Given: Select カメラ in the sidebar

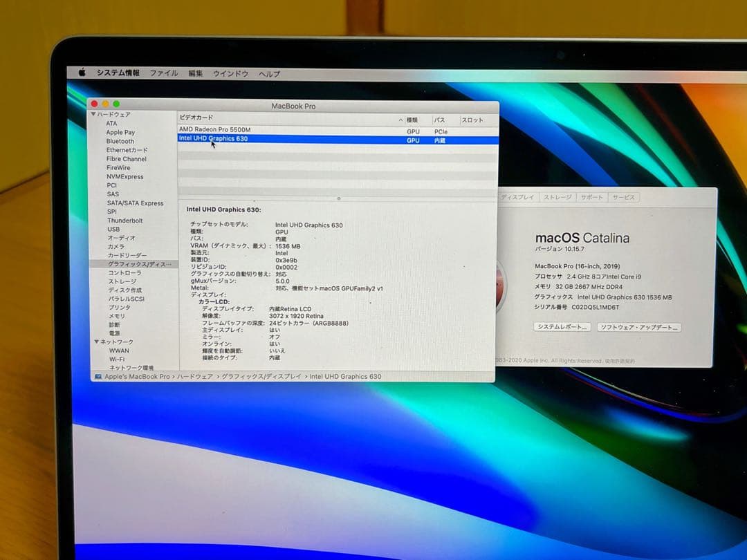Looking at the screenshot, I should (x=116, y=247).
